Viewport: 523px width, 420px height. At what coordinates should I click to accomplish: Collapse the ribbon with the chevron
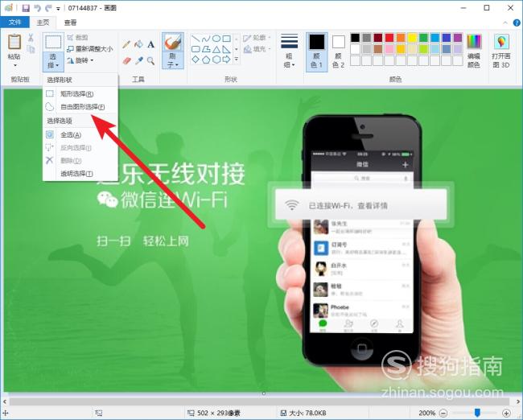[x=505, y=23]
